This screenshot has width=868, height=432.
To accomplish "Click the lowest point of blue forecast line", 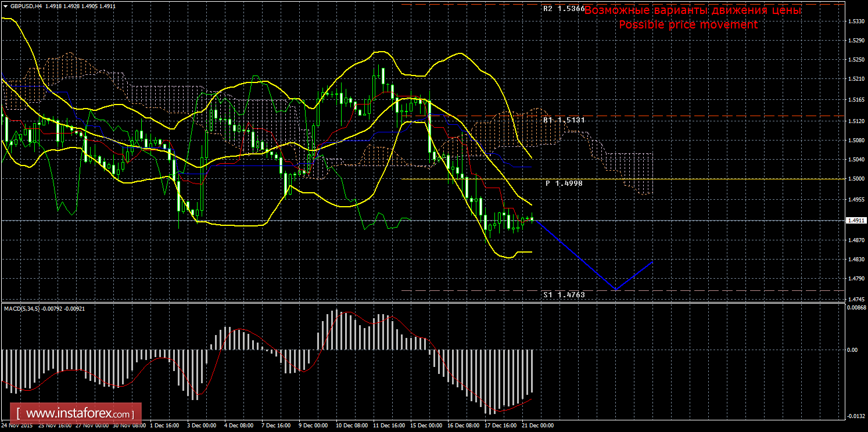I will point(615,289).
